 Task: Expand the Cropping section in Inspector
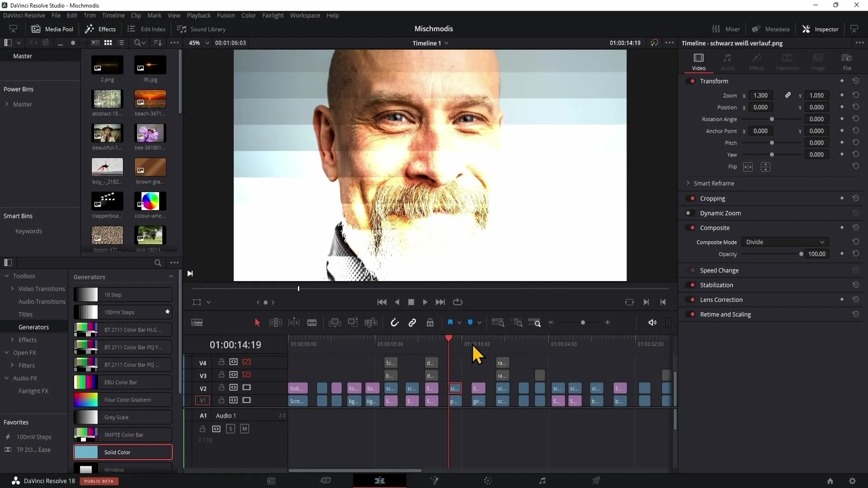(713, 198)
